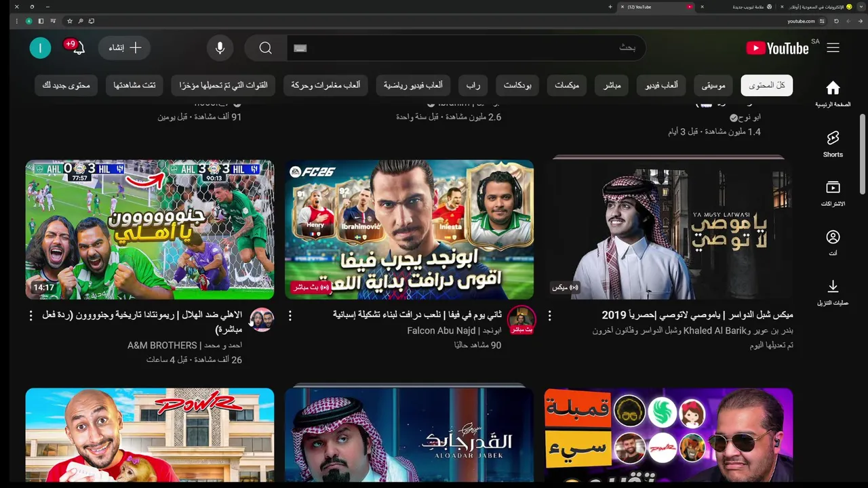Open the browser three-dot menu
The height and width of the screenshot is (488, 868).
point(17,21)
